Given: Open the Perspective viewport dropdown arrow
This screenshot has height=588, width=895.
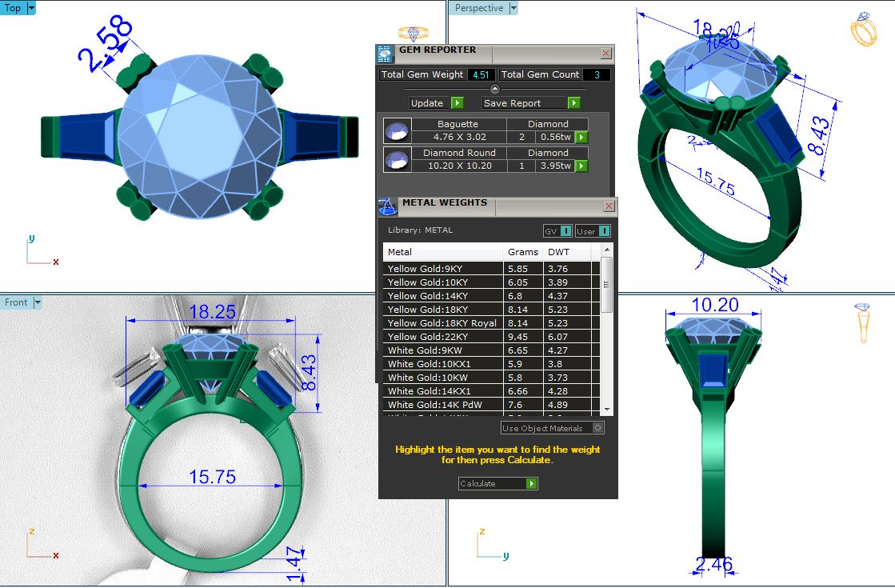Looking at the screenshot, I should [513, 8].
